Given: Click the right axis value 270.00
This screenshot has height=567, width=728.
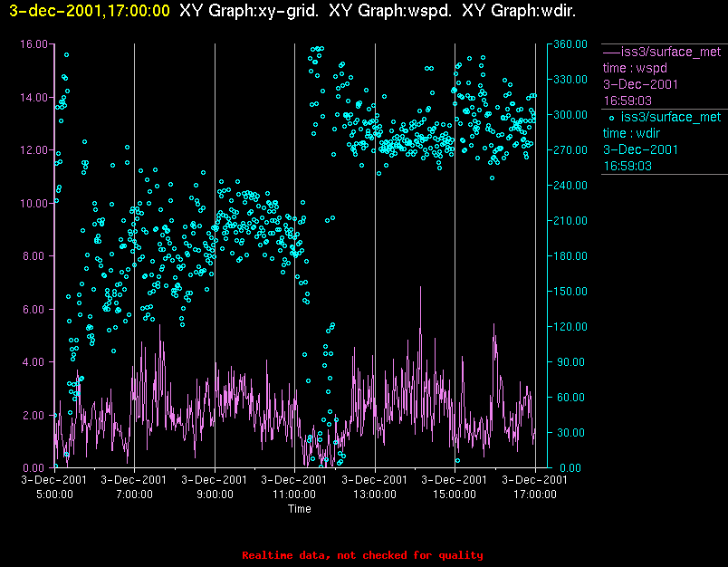Looking at the screenshot, I should 570,150.
